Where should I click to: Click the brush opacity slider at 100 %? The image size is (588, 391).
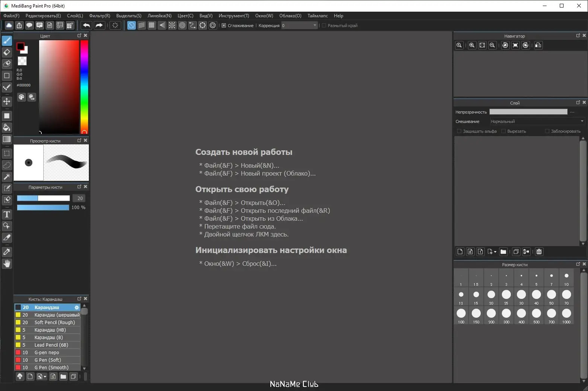click(x=43, y=208)
